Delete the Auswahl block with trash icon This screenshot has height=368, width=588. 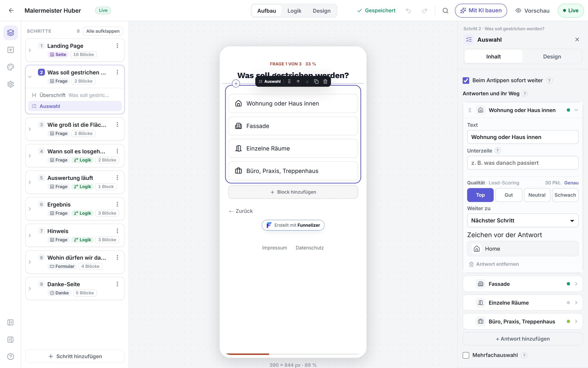(x=325, y=82)
